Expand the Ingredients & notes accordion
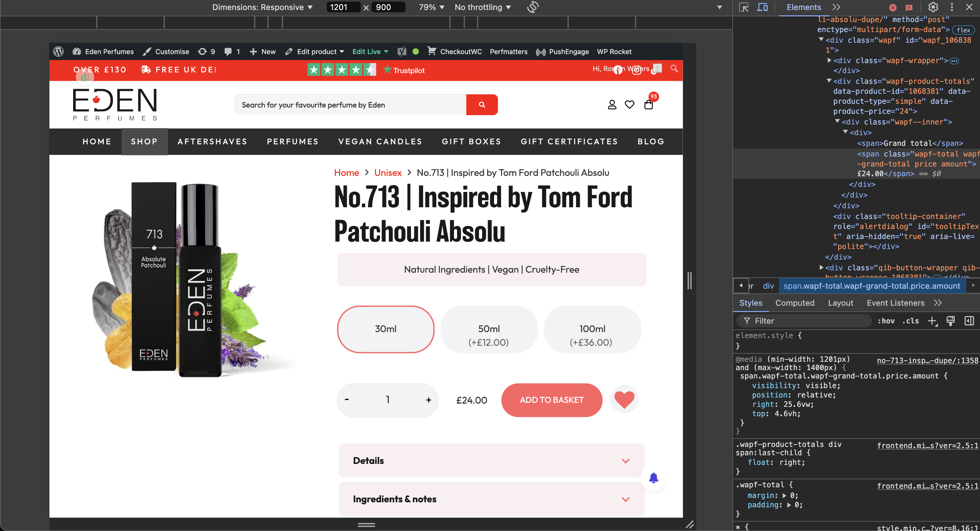Viewport: 980px width, 531px height. pyautogui.click(x=492, y=499)
